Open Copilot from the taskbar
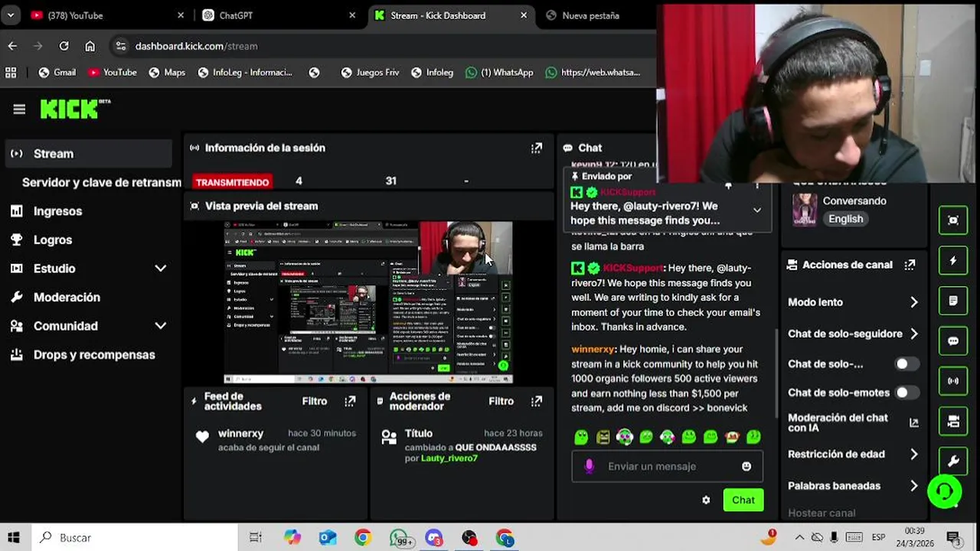This screenshot has width=980, height=551. point(292,538)
